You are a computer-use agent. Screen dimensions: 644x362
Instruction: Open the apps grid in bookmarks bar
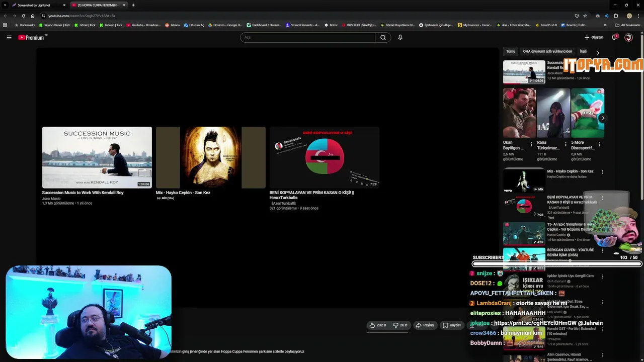[x=5, y=25]
